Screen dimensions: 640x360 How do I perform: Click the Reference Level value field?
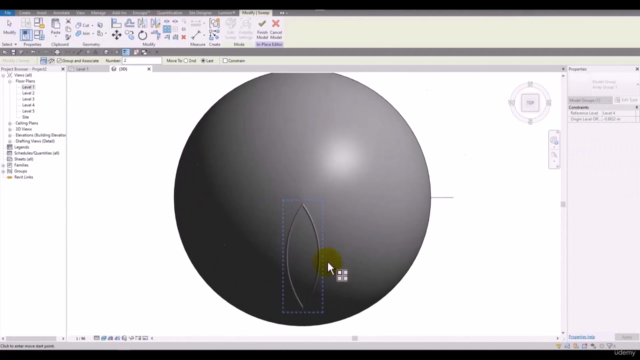tap(619, 113)
